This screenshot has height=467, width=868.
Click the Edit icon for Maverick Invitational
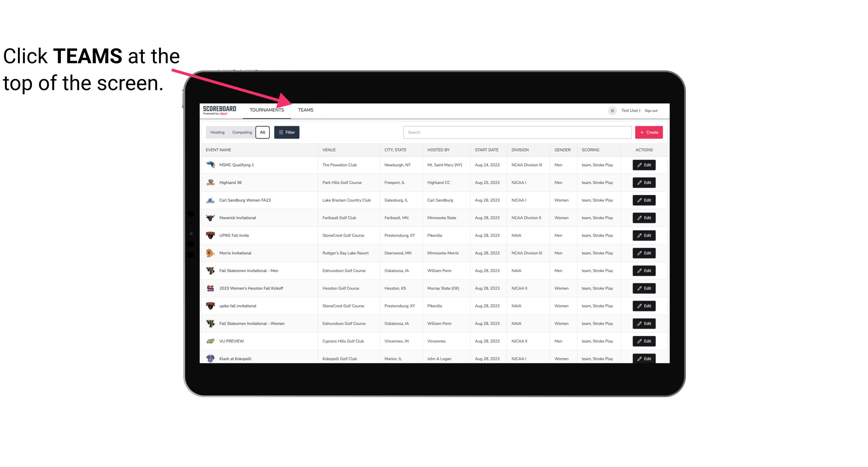point(644,217)
